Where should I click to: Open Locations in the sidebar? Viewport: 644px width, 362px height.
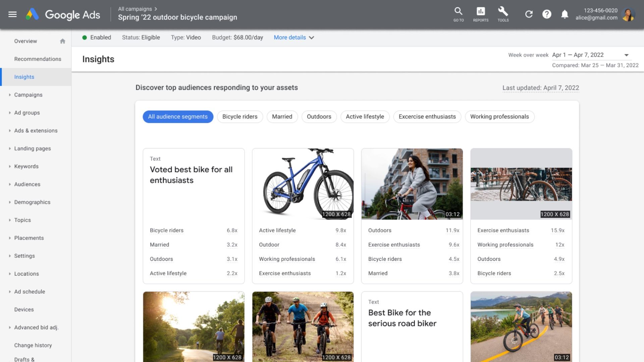[x=26, y=274]
